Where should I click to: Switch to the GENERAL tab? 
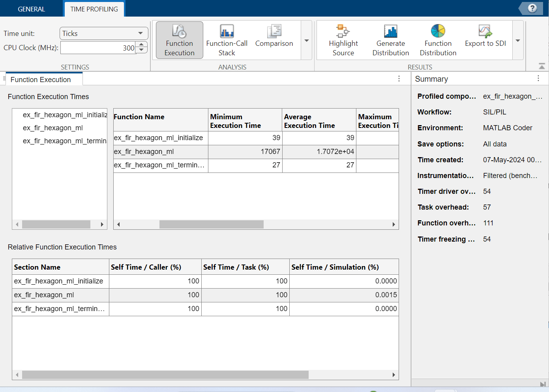click(32, 9)
